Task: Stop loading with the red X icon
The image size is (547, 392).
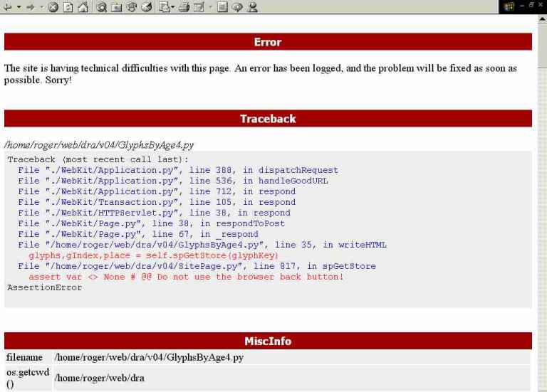Action: pyautogui.click(x=51, y=6)
